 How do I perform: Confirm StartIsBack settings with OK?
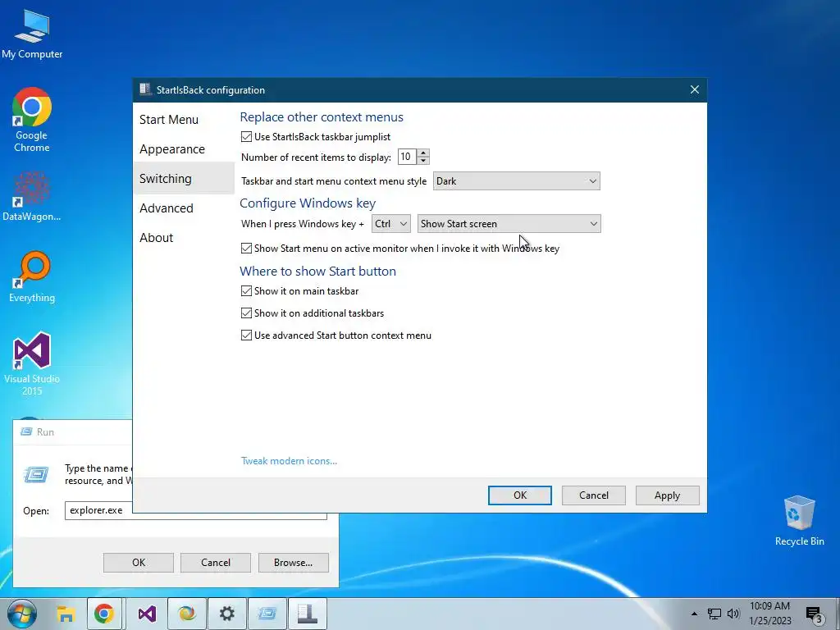tap(519, 495)
